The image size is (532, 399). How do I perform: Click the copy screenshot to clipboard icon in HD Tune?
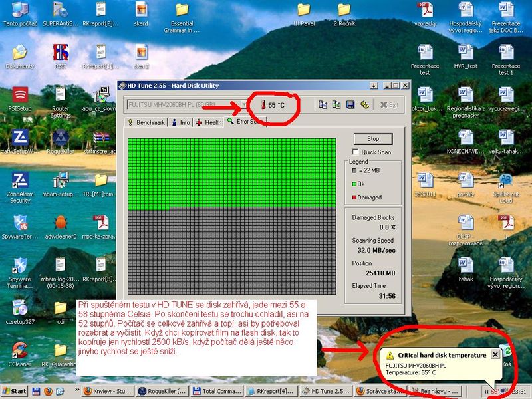336,105
